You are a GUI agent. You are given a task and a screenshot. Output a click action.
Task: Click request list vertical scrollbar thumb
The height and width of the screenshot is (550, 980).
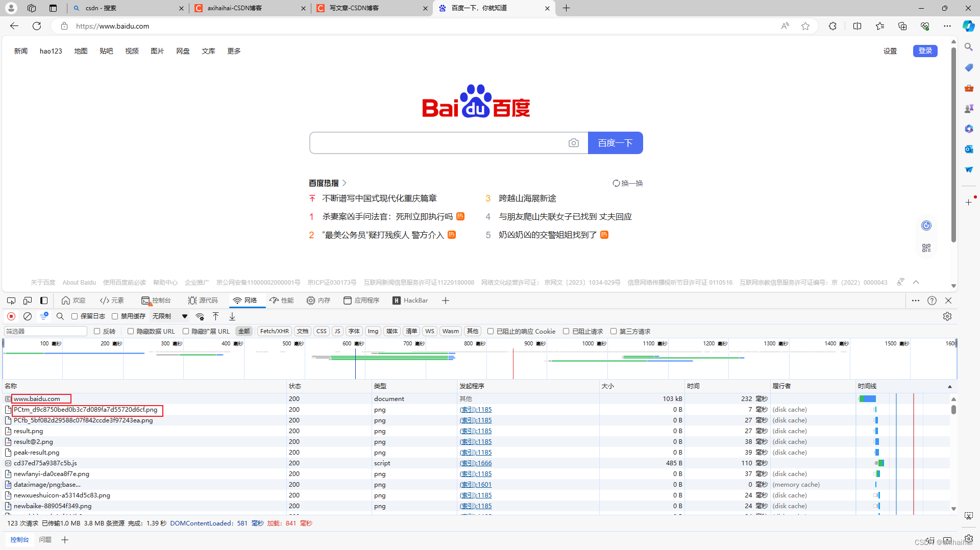pos(953,410)
